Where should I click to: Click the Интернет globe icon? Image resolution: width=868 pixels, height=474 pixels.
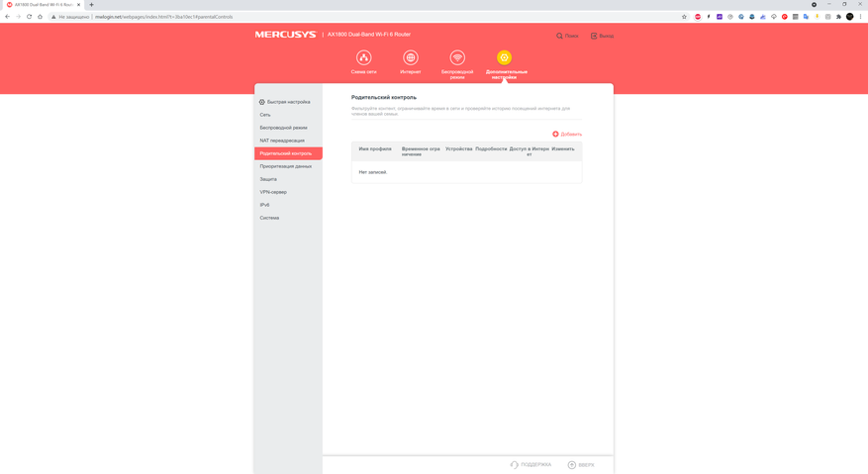(411, 57)
